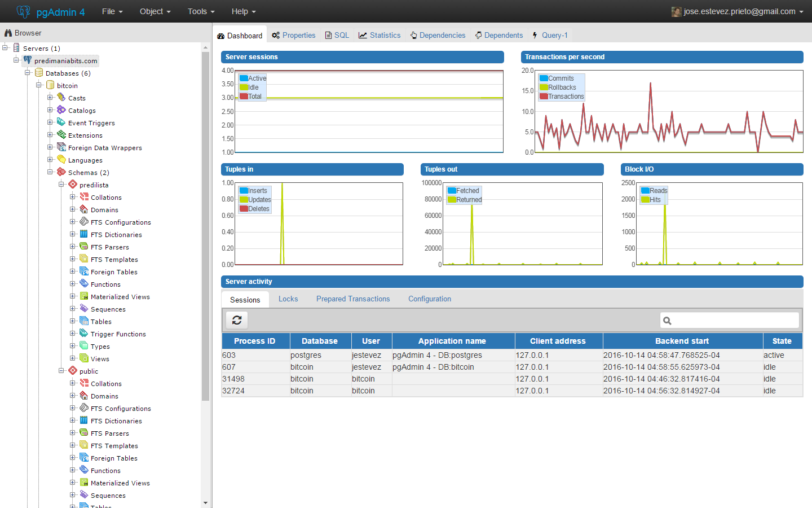Collapse the predimaniabits.com server node
The height and width of the screenshot is (508, 812).
coord(16,60)
